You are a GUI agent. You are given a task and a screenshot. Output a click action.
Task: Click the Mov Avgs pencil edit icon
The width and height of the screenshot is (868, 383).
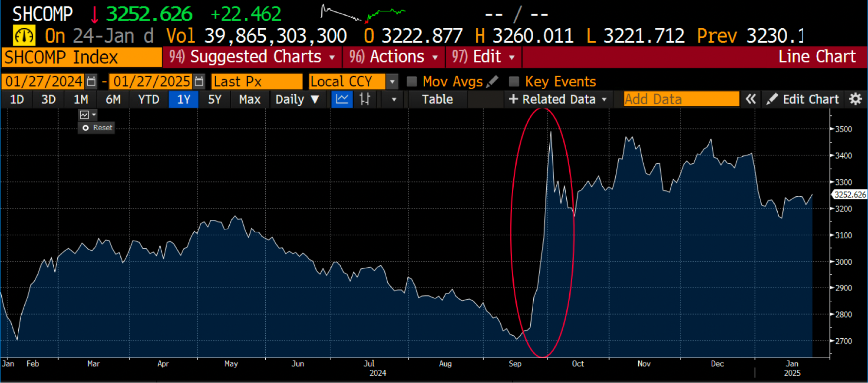pyautogui.click(x=492, y=81)
